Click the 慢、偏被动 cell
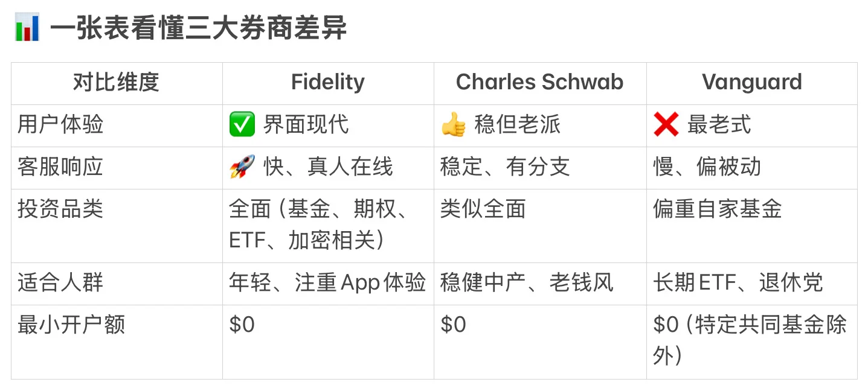The height and width of the screenshot is (391, 868). [707, 167]
